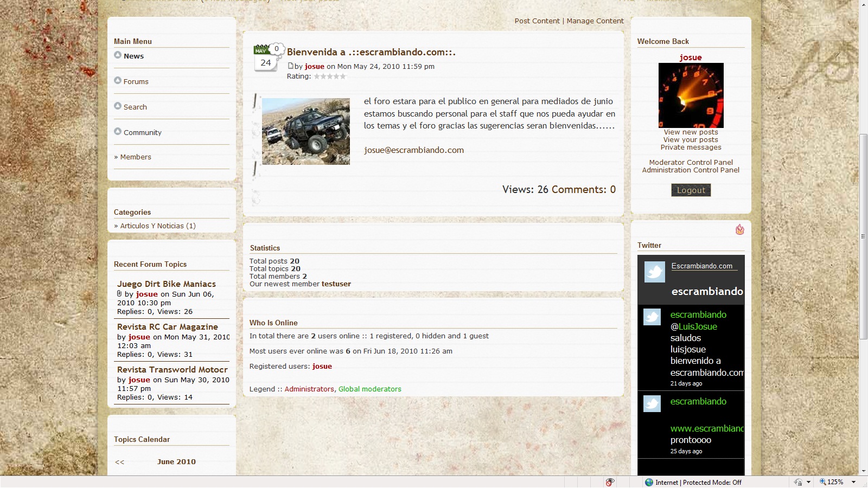
Task: Click the Twitter bird avatar beside Escrambiando.com
Action: click(654, 272)
